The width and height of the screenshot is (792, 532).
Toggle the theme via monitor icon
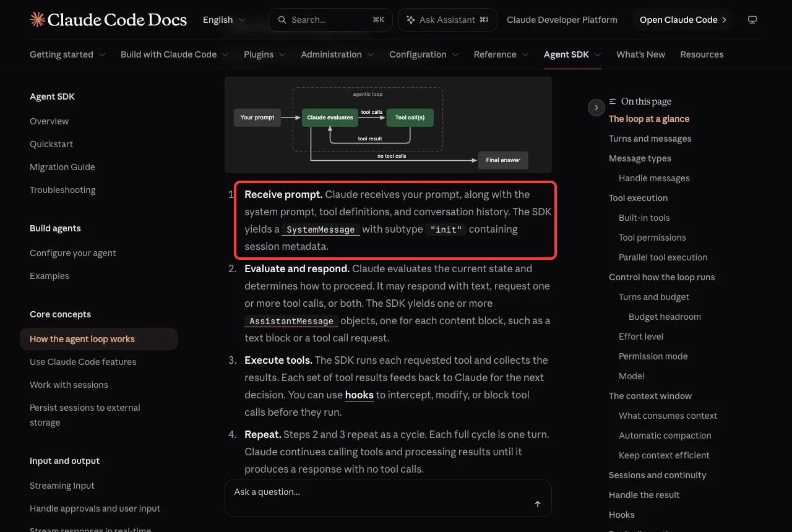[752, 20]
